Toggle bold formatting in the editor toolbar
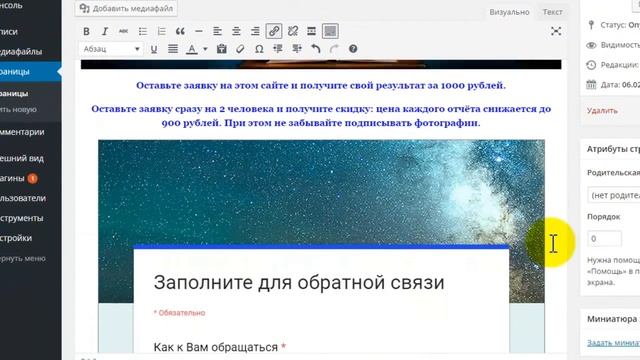640x360 pixels. click(x=86, y=31)
